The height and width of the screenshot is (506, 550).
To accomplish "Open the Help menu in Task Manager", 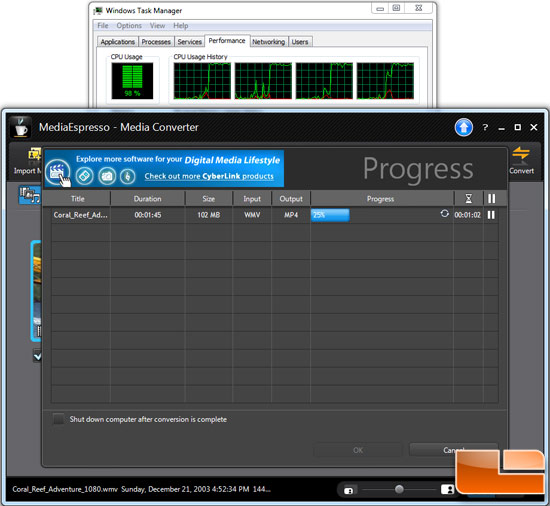I will coord(181,26).
